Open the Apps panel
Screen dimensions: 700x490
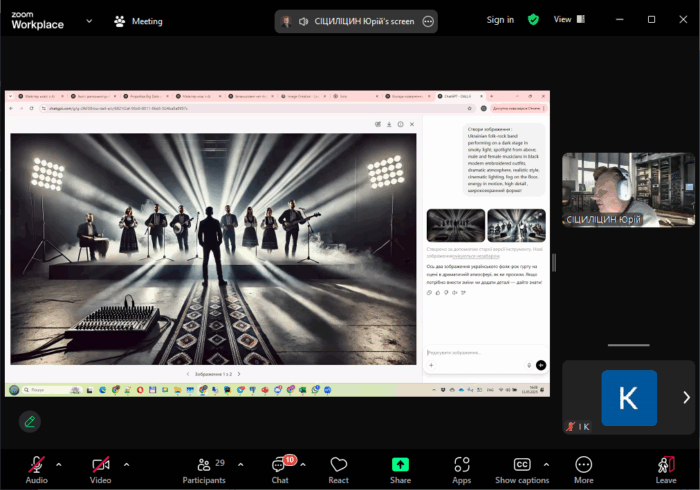coord(461,466)
